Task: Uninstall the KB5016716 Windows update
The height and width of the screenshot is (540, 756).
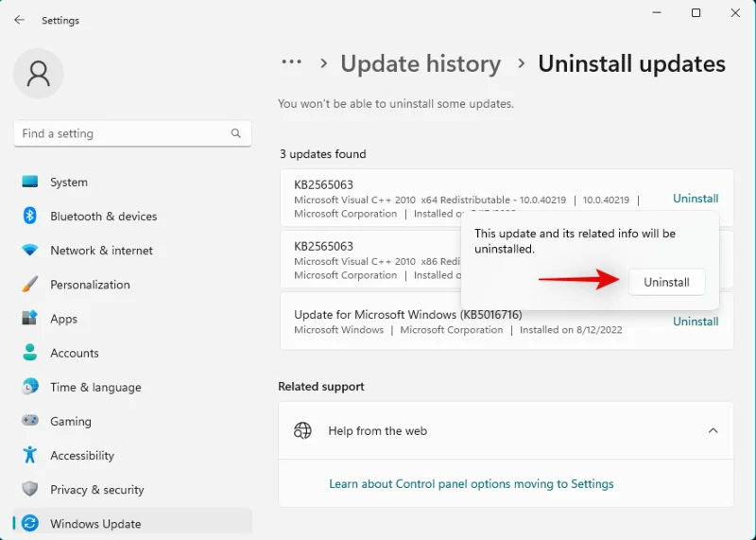Action: [696, 322]
